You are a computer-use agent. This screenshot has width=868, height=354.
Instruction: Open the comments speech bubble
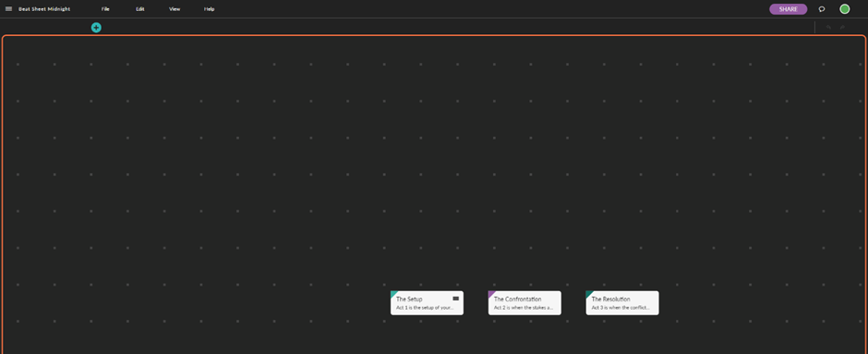point(822,9)
